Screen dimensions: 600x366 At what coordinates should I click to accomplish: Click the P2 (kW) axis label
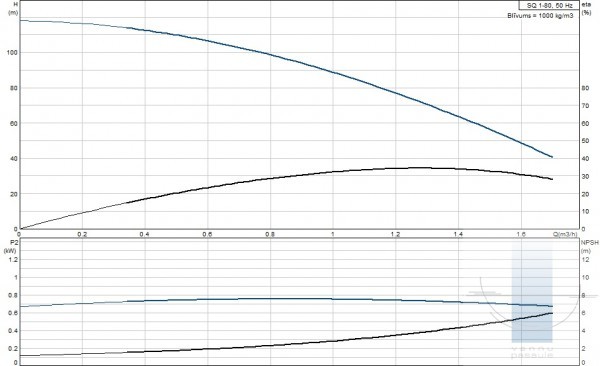tap(10, 247)
